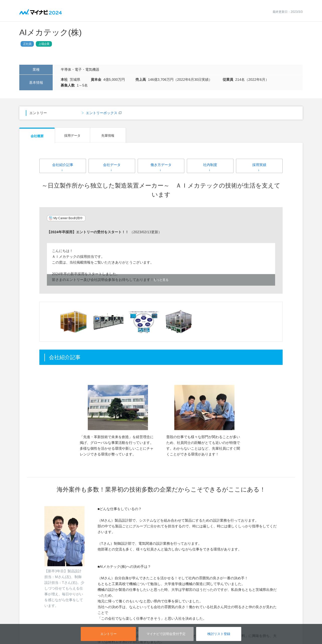Screen dimensions: 322x644
Task: Click the 上場企業 badge
Action: point(44,44)
